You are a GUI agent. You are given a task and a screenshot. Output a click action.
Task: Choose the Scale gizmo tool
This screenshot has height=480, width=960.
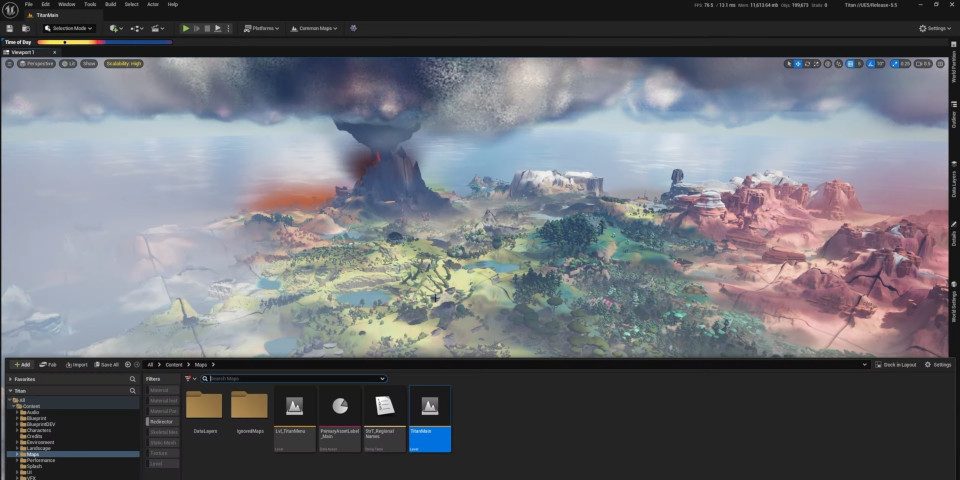point(817,64)
